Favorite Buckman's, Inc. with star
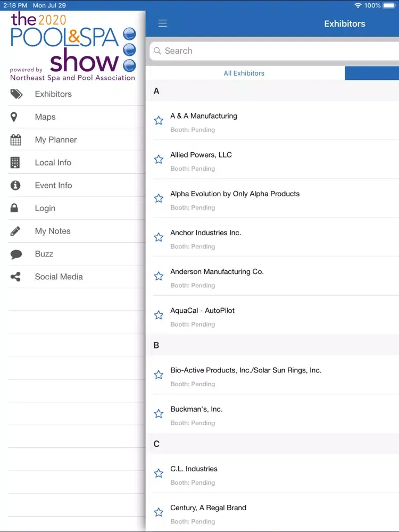The width and height of the screenshot is (399, 532). (159, 414)
